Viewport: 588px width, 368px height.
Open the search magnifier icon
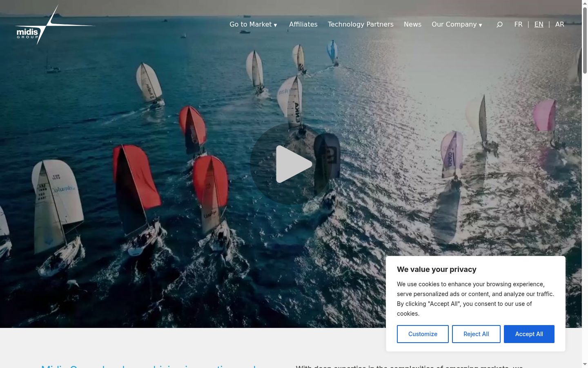pyautogui.click(x=499, y=25)
